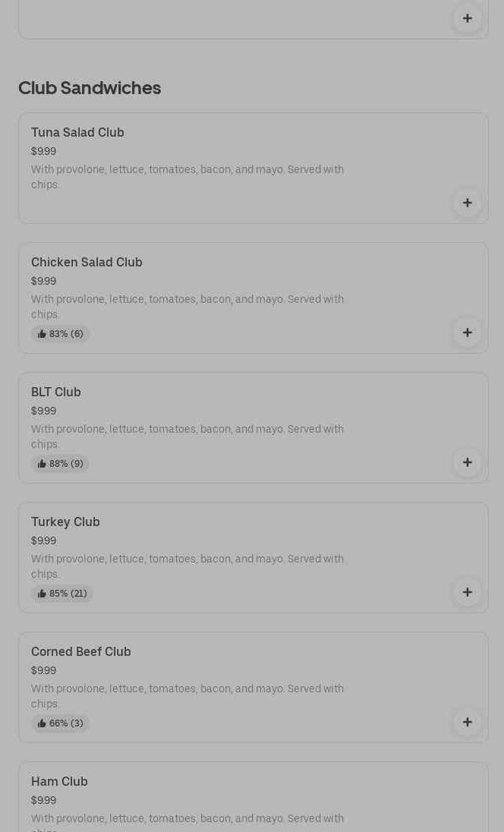Open the Tuna Salad Club item title
504x832 pixels.
point(77,133)
